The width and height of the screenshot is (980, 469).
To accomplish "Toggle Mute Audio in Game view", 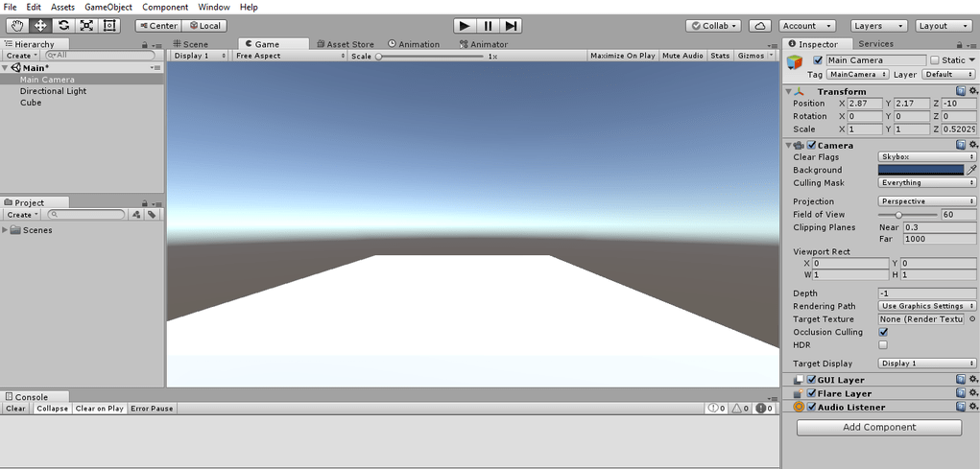I will (682, 56).
